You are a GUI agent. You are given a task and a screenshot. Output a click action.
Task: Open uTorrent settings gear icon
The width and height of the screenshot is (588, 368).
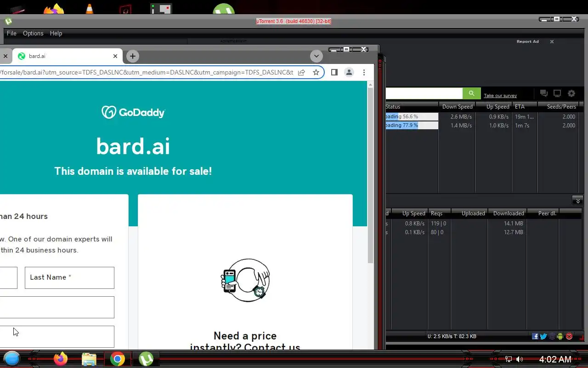tap(571, 93)
